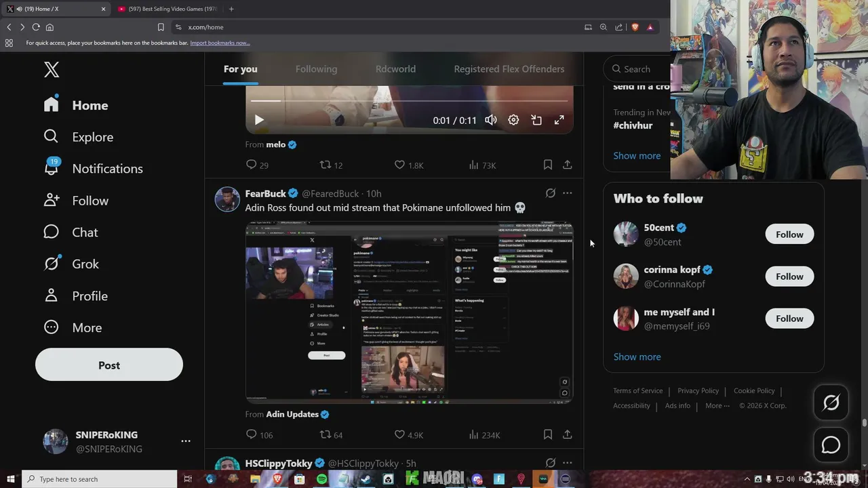Click Show more under Who to follow

point(637,357)
